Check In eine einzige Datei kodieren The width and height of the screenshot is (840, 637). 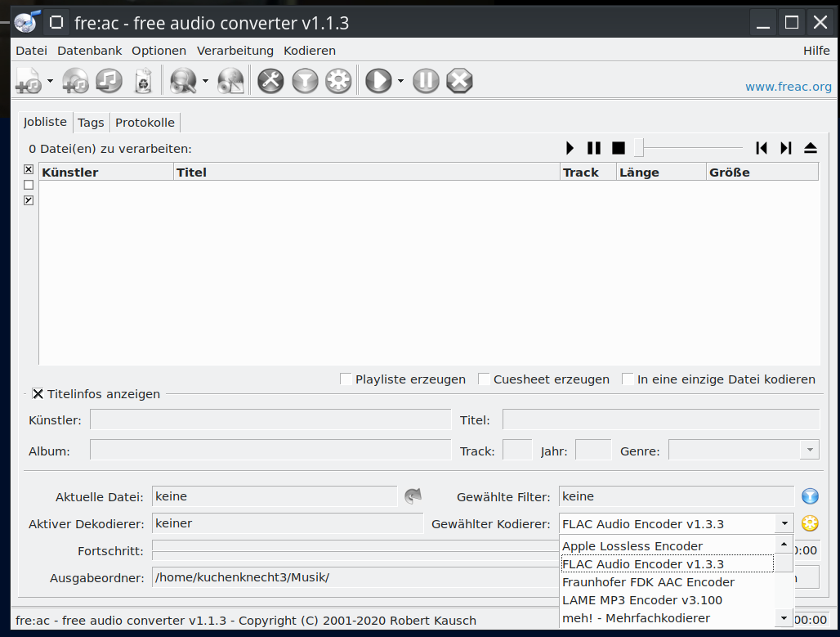tap(628, 379)
